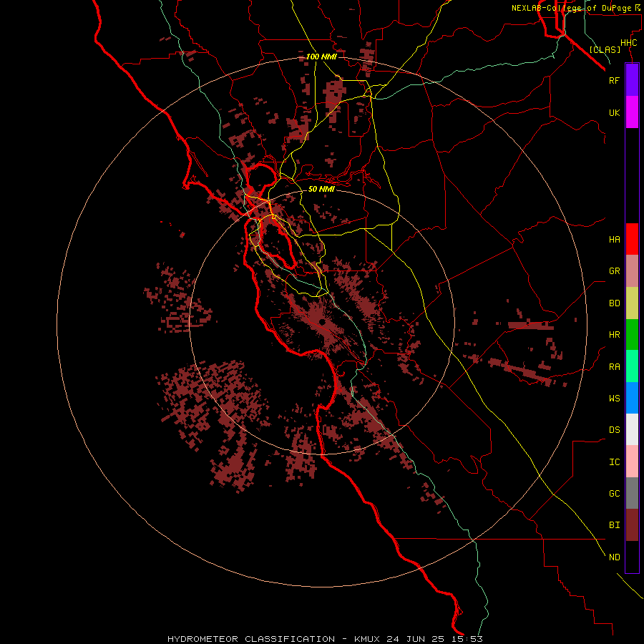Click the HA legend label
644x644 pixels.
[614, 240]
